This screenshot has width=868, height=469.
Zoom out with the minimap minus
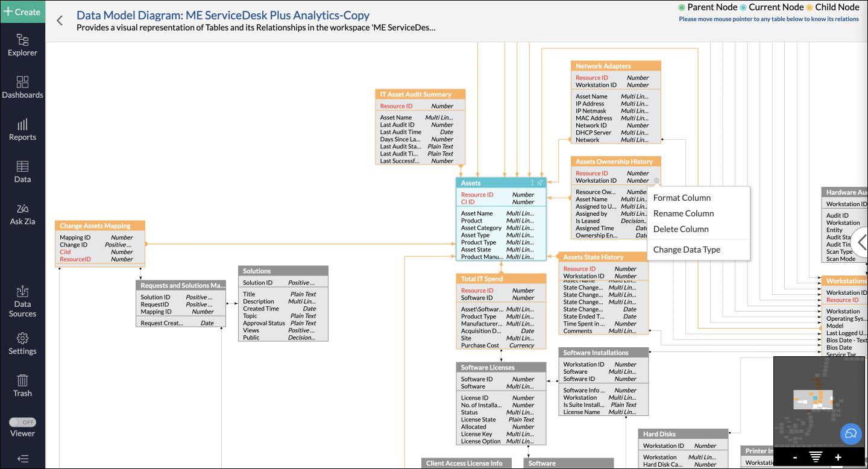[x=795, y=458]
